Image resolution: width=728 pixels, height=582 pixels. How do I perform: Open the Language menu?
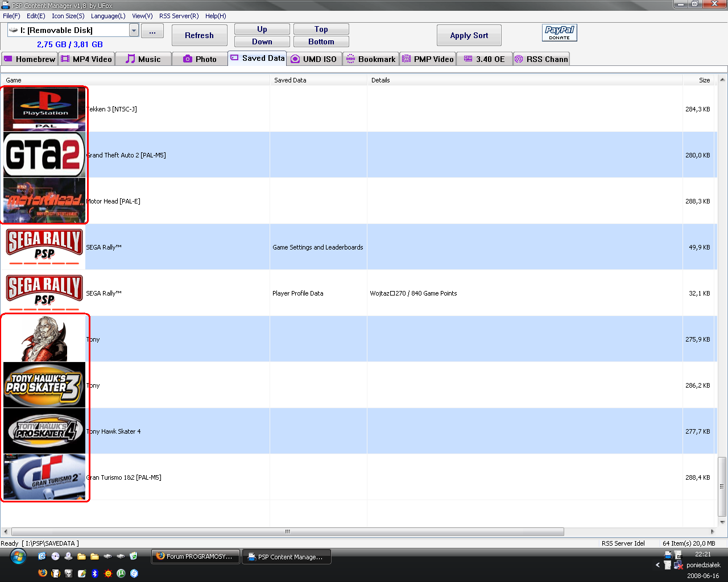coord(108,16)
